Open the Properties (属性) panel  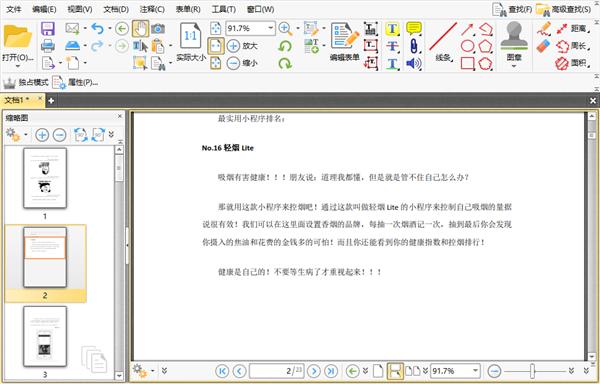coord(75,82)
